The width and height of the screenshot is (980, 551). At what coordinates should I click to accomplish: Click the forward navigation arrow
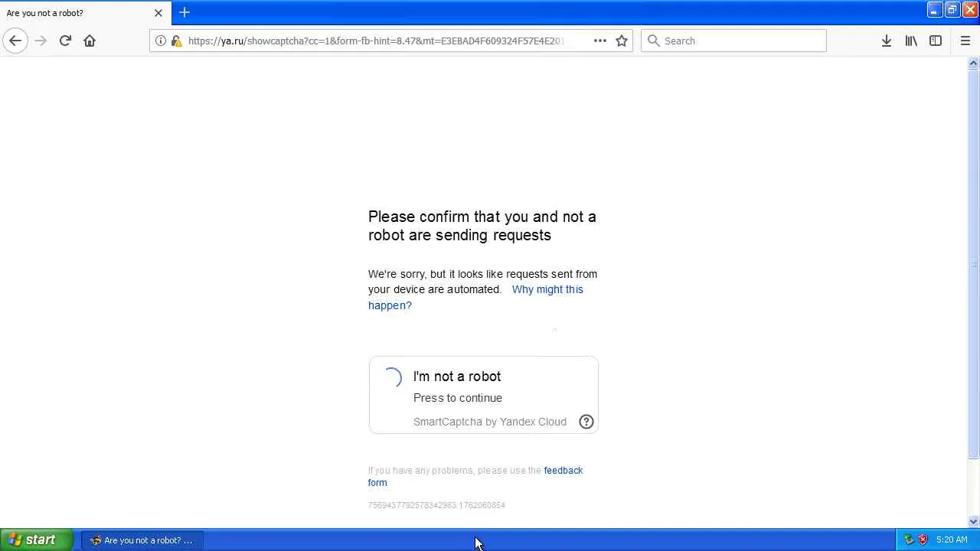(41, 41)
